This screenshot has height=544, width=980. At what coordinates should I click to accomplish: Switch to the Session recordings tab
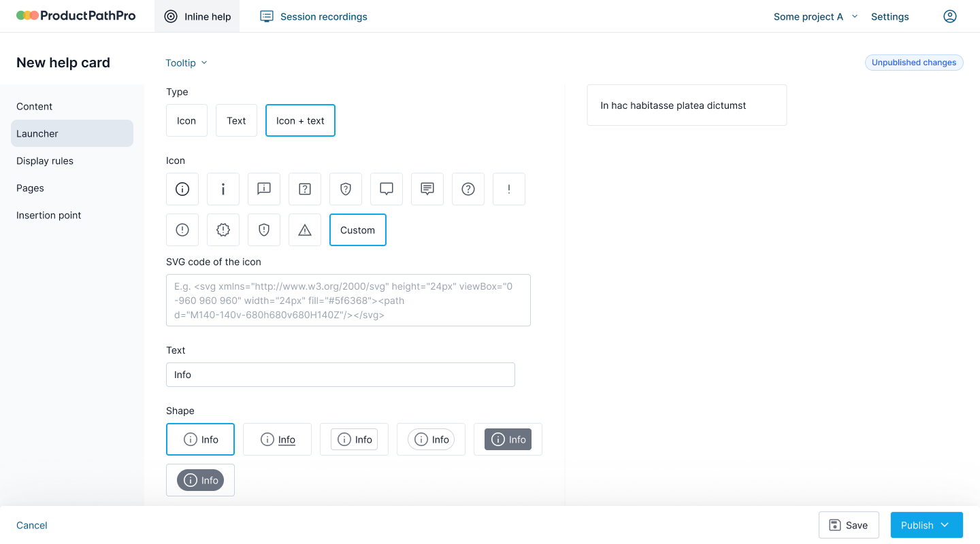314,16
